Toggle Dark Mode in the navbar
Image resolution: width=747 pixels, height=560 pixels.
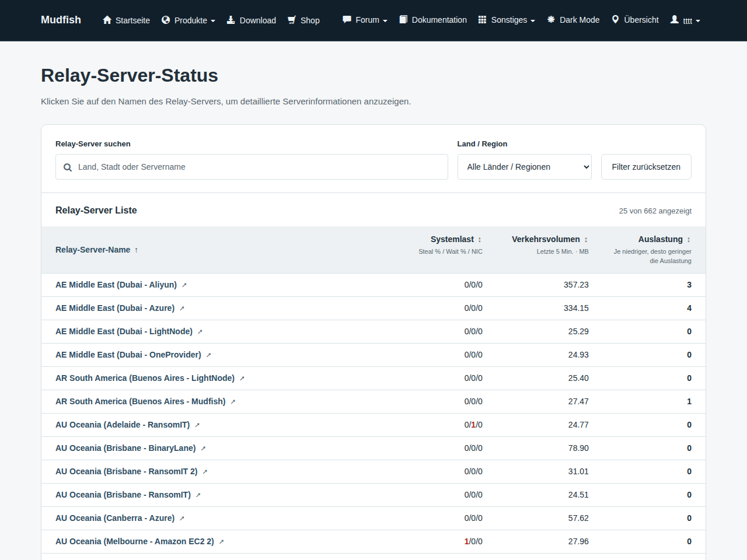[x=573, y=20]
